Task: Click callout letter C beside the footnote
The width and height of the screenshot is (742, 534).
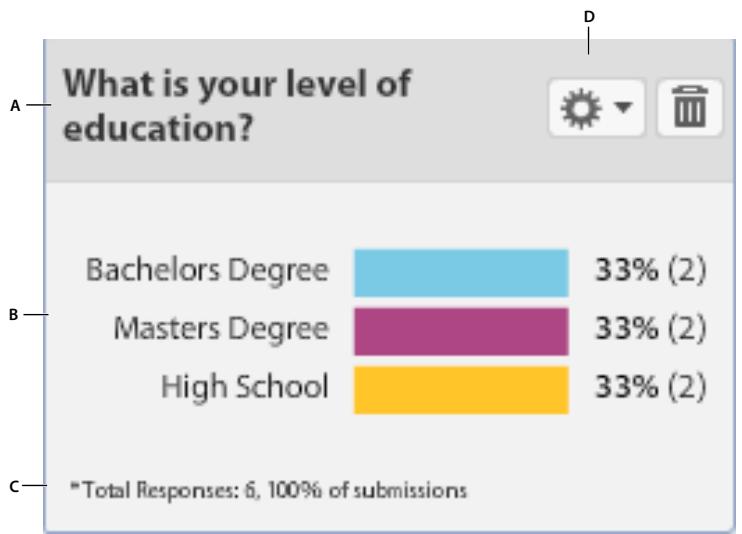Action: click(x=14, y=487)
